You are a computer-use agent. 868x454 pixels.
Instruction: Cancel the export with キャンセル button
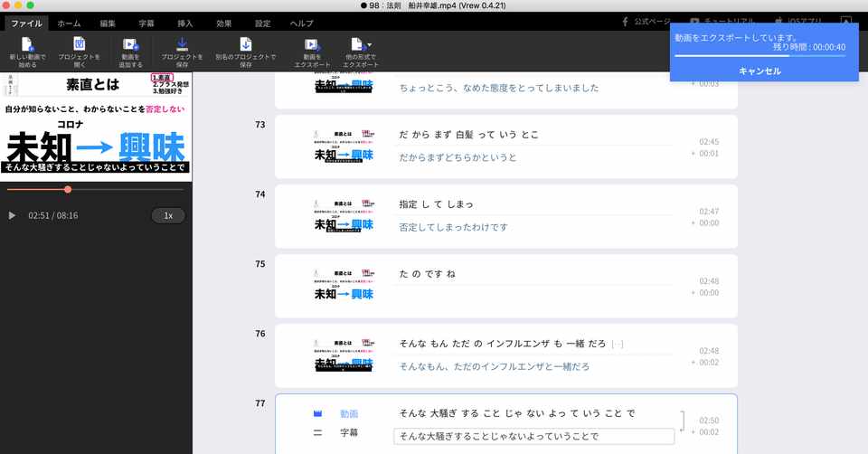760,71
